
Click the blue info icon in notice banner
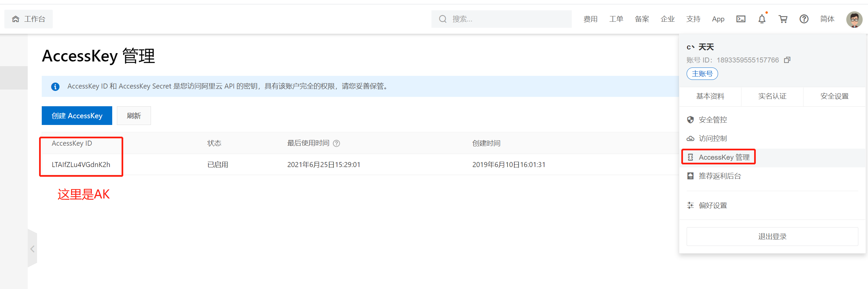click(x=55, y=87)
